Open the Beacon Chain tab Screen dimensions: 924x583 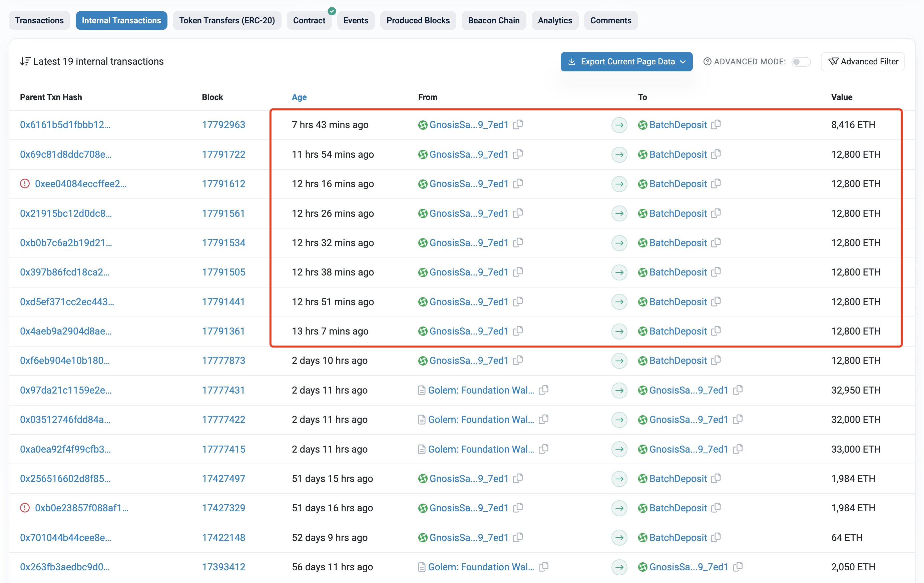click(x=493, y=20)
